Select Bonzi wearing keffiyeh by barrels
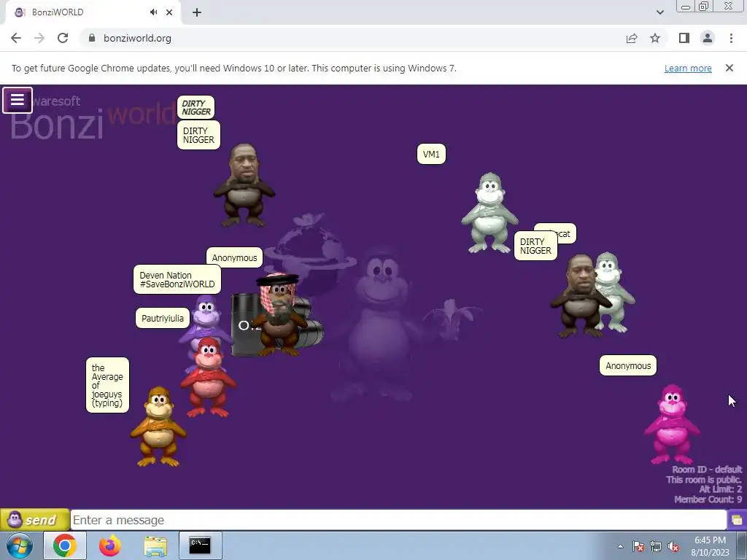The height and width of the screenshot is (560, 747). pyautogui.click(x=279, y=314)
